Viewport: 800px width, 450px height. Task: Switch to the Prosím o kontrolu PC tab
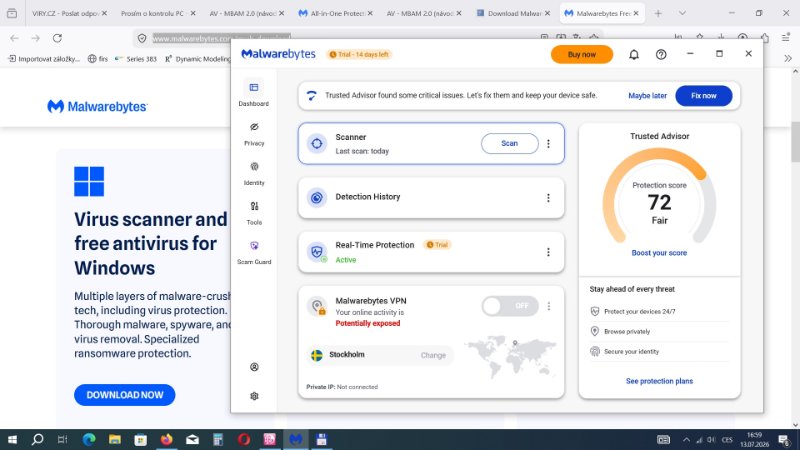click(152, 13)
